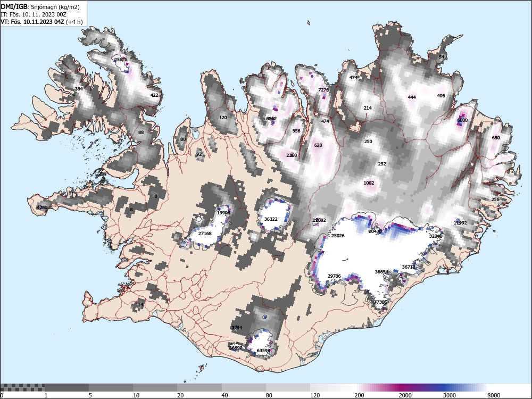
Task: Click the snow value '36690'
Action: (x=236, y=348)
